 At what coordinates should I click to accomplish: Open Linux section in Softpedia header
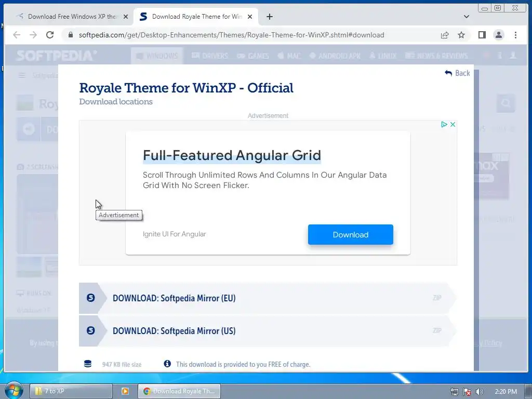click(383, 56)
